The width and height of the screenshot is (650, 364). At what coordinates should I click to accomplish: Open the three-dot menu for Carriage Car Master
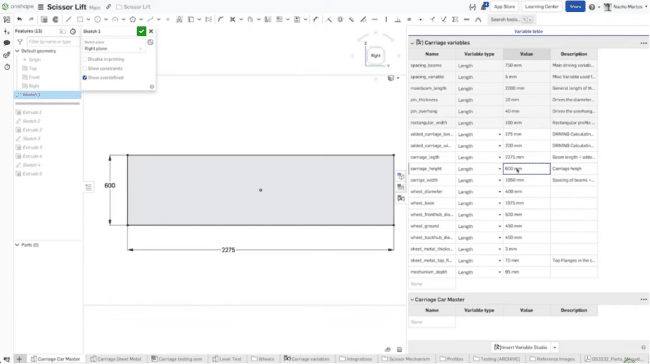pyautogui.click(x=643, y=299)
